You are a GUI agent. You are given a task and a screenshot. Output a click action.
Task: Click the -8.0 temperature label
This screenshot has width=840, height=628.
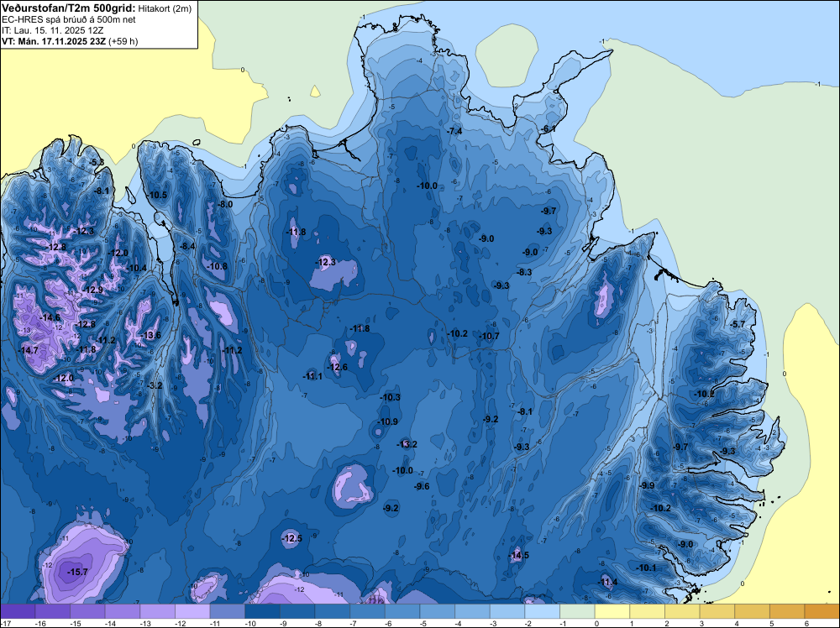(x=225, y=205)
